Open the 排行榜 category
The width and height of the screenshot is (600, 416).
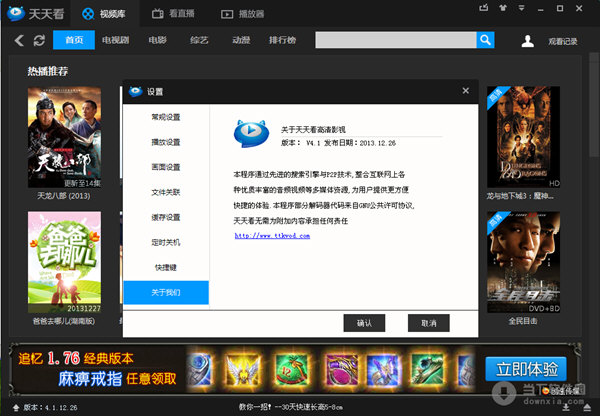[282, 40]
